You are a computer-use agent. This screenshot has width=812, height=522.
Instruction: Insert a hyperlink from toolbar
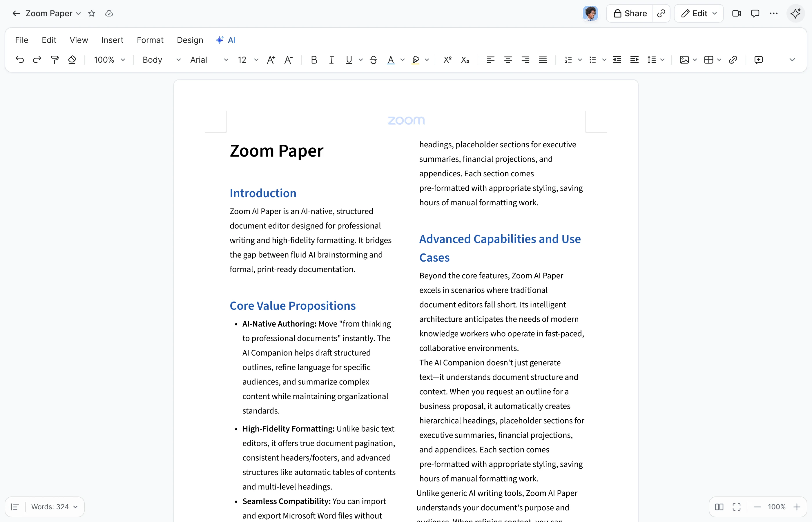pos(733,60)
